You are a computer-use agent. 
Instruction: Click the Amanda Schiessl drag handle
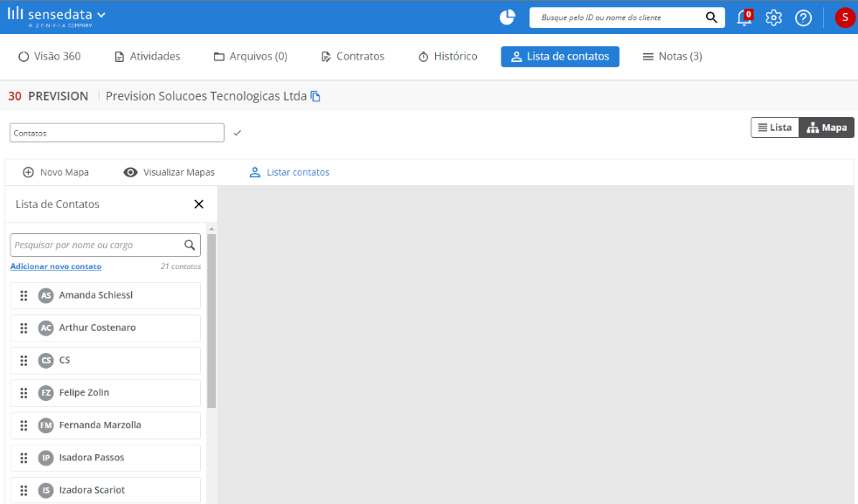24,295
